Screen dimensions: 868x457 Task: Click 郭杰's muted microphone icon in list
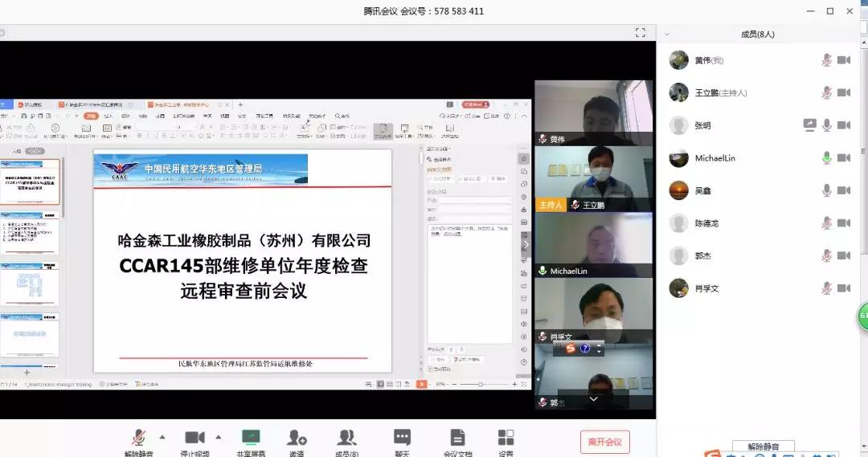coord(826,255)
